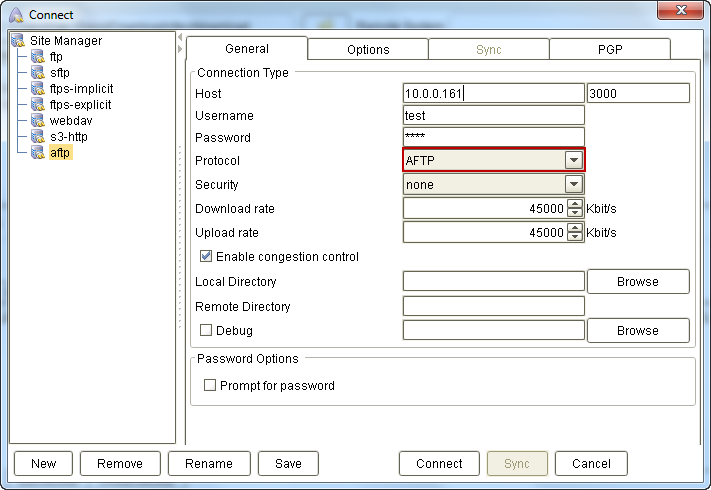711x490 pixels.
Task: Open the Protocol dropdown showing AFTP
Action: [573, 160]
